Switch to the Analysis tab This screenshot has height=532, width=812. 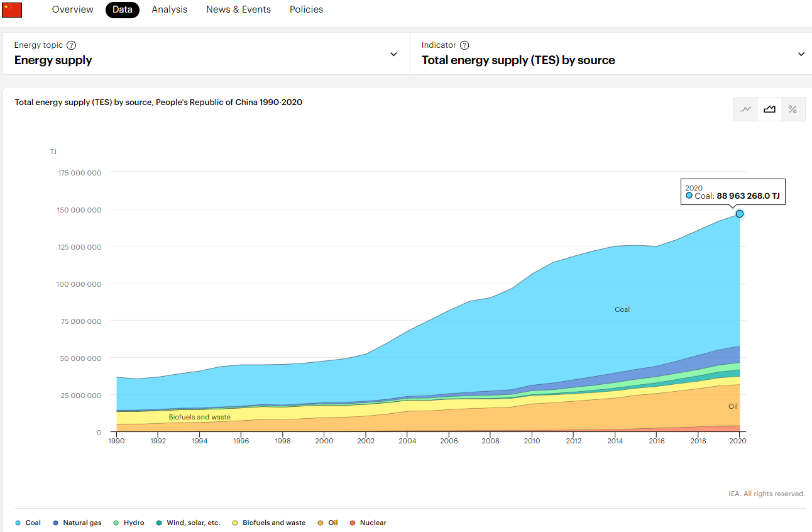click(x=169, y=9)
